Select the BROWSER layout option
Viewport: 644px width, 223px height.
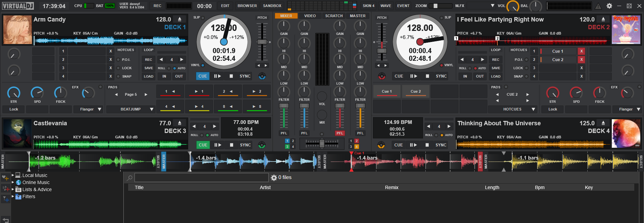(247, 6)
